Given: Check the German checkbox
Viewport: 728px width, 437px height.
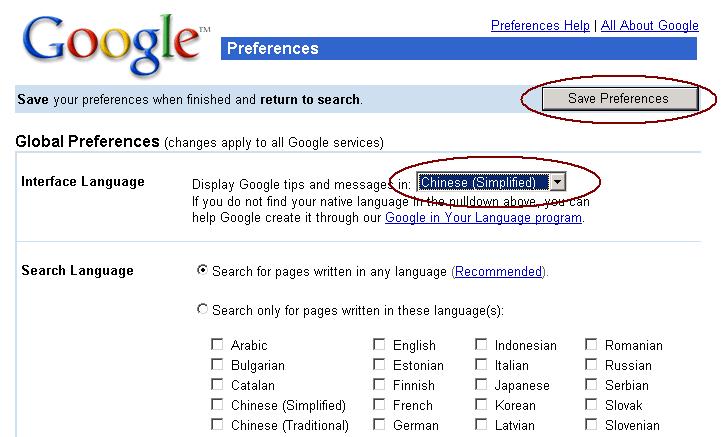Looking at the screenshot, I should point(379,424).
